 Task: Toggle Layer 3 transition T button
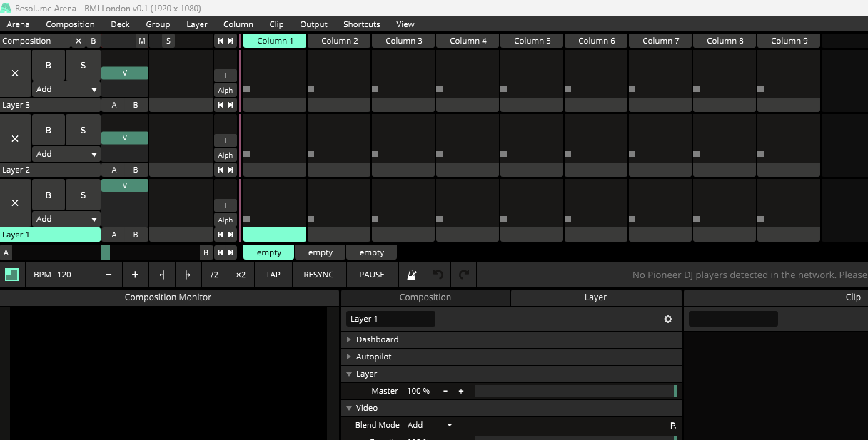[x=226, y=76]
